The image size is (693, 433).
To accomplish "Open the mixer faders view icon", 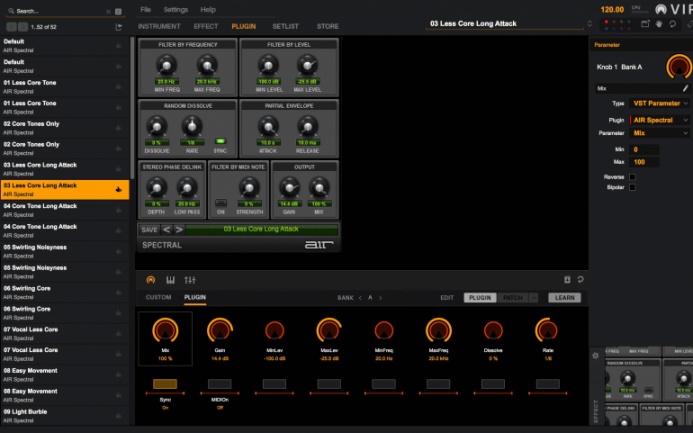I will click(189, 279).
